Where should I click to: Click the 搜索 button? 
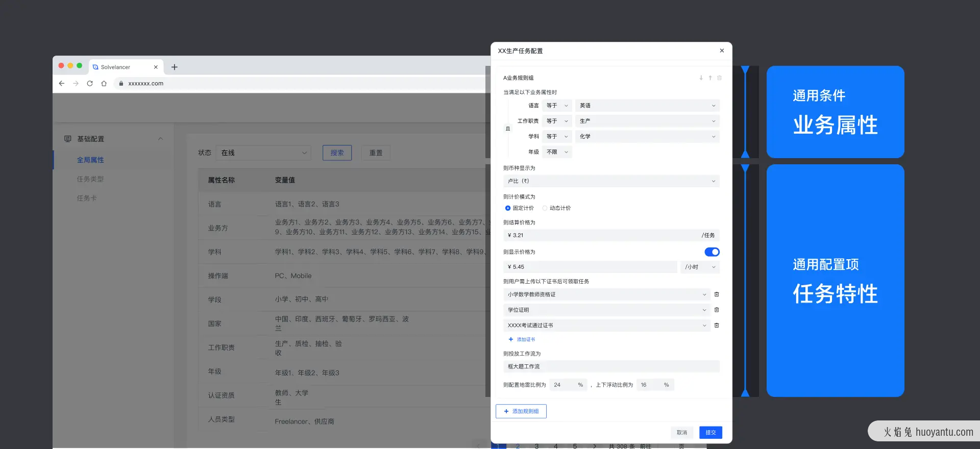coord(337,153)
